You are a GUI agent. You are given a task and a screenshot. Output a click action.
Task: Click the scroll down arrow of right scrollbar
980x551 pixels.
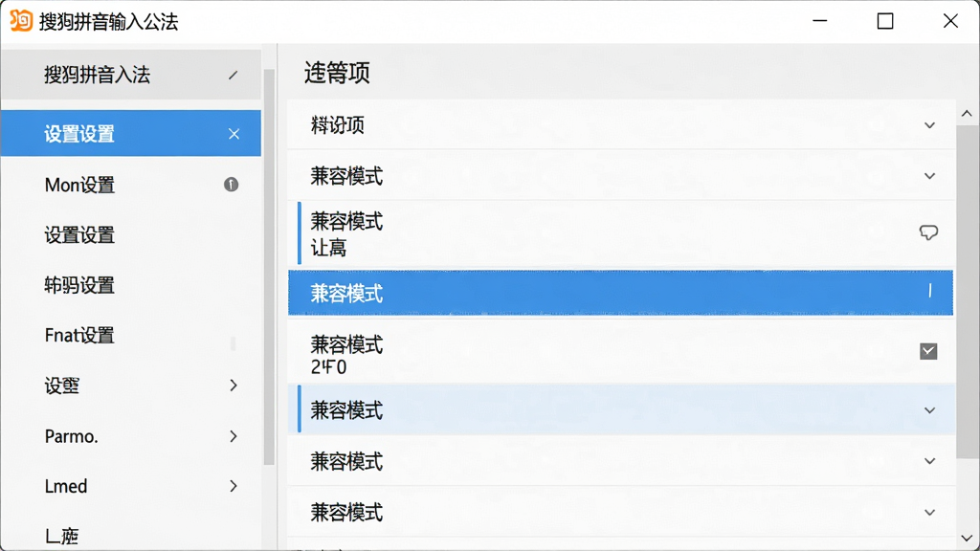[967, 538]
